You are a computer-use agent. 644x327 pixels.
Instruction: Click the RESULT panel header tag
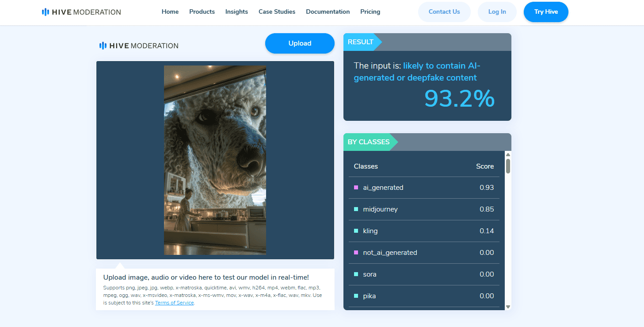pyautogui.click(x=362, y=42)
